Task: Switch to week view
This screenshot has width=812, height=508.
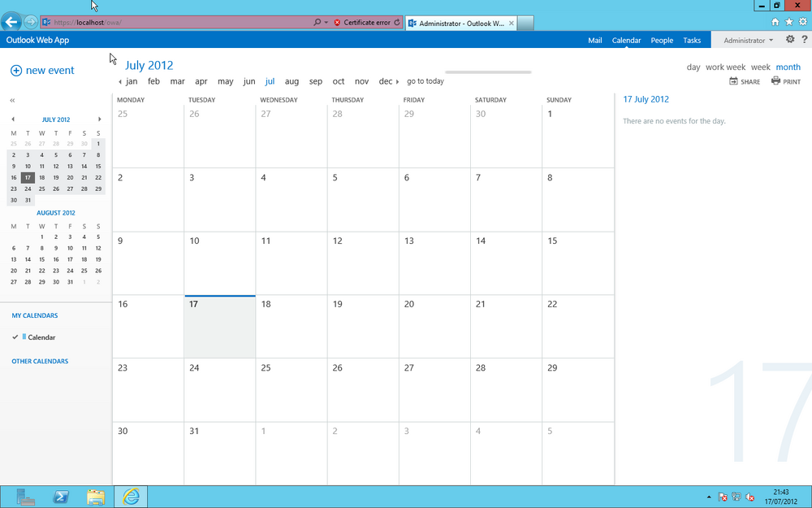Action: click(760, 67)
